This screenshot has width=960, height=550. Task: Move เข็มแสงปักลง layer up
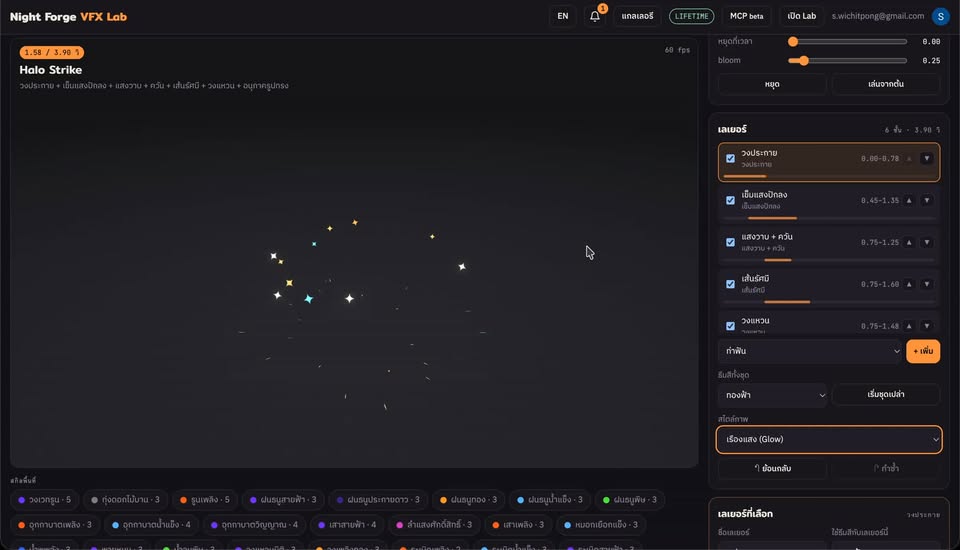(x=909, y=200)
